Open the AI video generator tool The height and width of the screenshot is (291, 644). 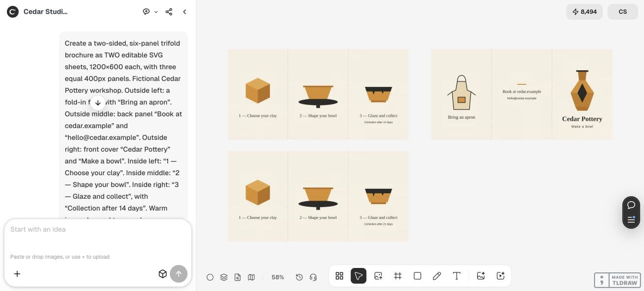point(501,276)
